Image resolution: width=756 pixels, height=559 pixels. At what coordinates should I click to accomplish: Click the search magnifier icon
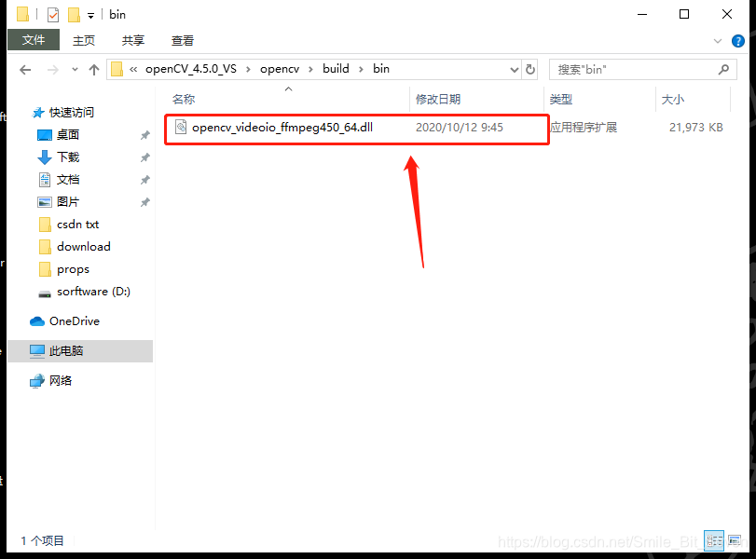point(723,70)
